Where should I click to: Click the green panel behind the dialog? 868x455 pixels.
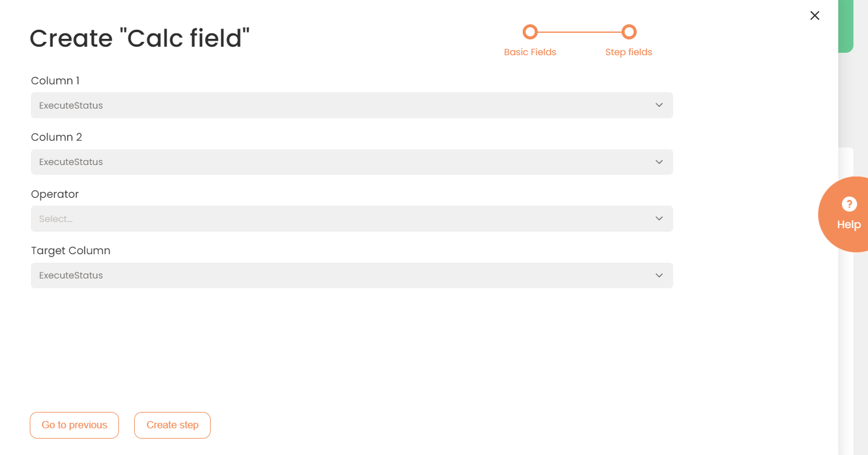click(x=846, y=26)
